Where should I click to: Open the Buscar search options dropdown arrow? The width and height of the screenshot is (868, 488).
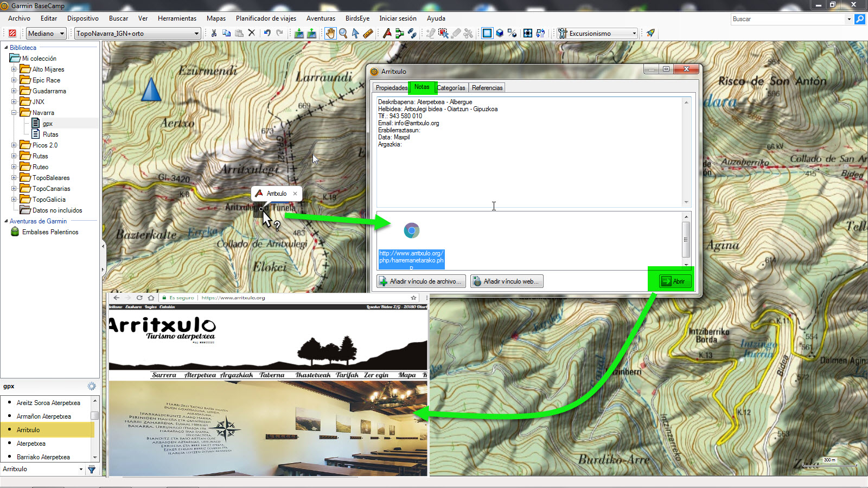click(849, 19)
